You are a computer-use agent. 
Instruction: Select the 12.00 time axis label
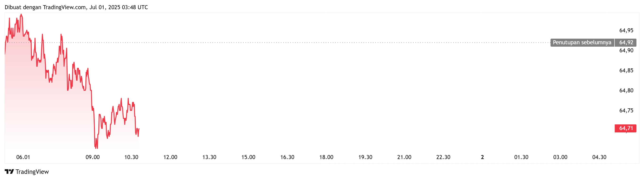click(x=170, y=157)
